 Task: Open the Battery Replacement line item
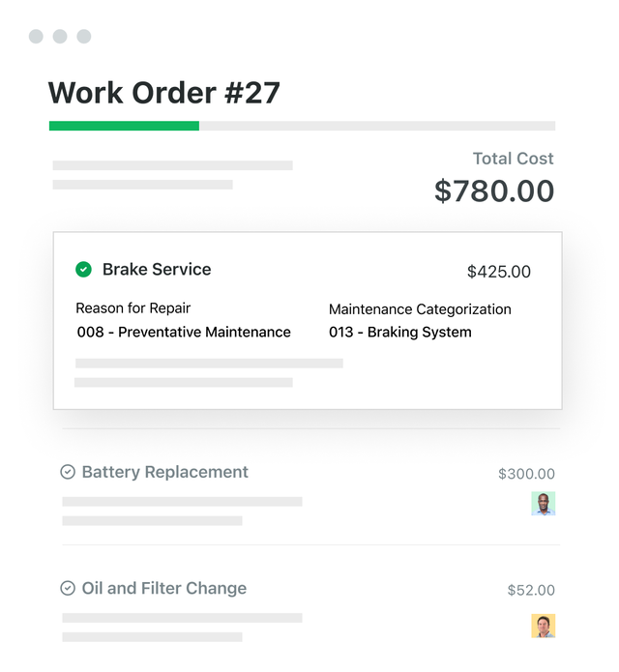pyautogui.click(x=165, y=473)
